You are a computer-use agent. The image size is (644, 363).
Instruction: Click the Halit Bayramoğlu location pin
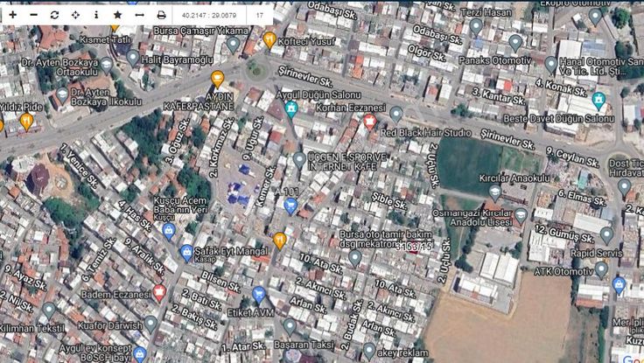pos(133,59)
